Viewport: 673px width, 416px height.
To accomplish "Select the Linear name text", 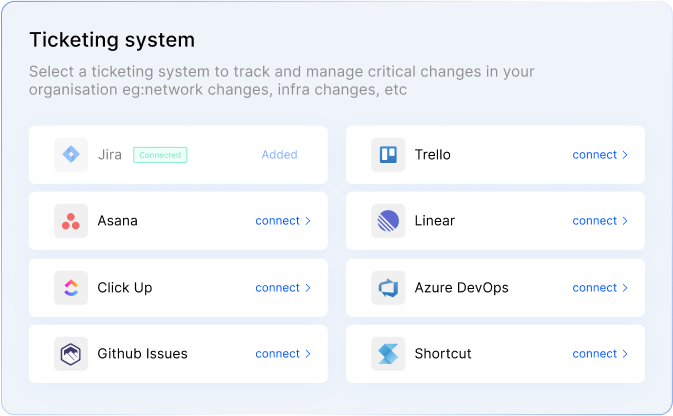I will point(435,221).
